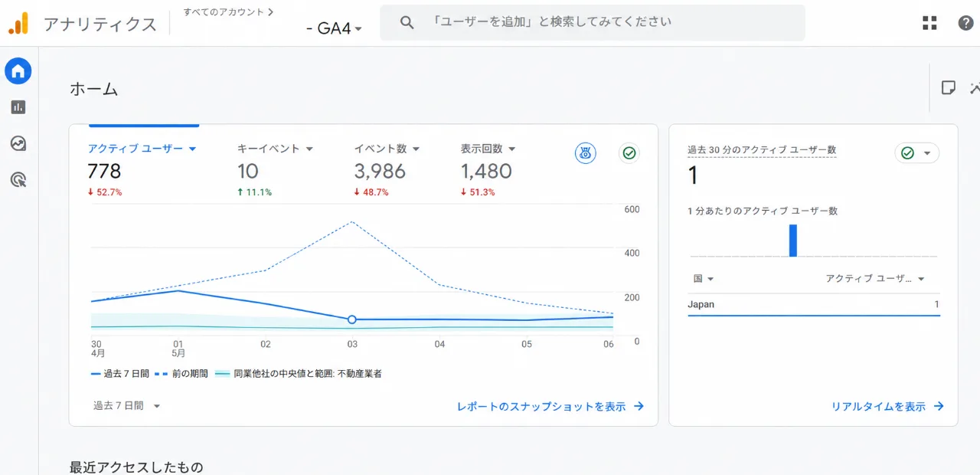Open the notes icon near top right
980x475 pixels.
pyautogui.click(x=948, y=87)
